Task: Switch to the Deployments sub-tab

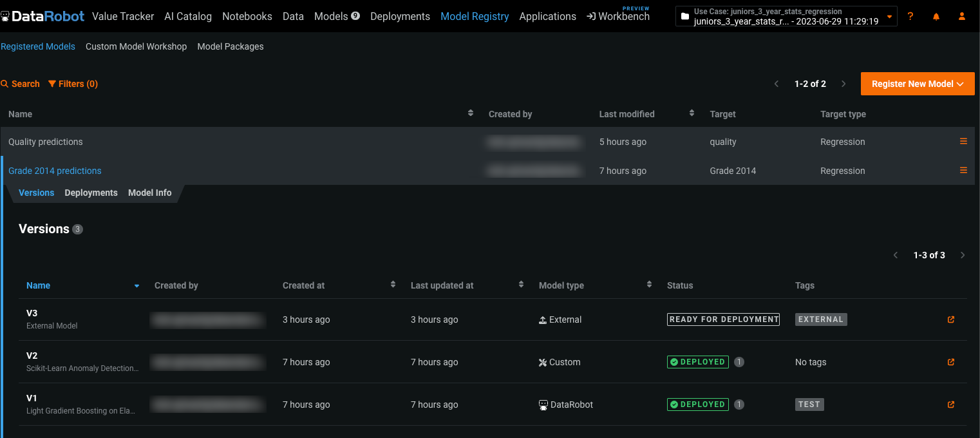Action: 91,193
